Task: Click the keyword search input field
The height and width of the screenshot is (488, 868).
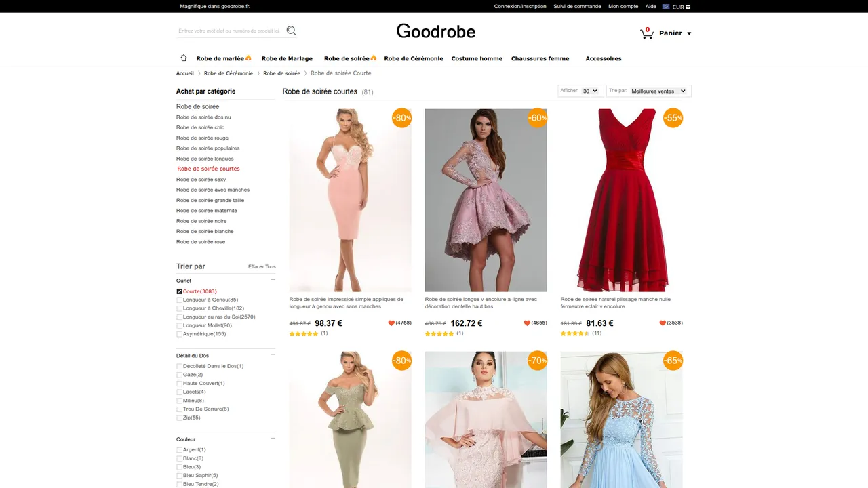Action: pos(229,30)
